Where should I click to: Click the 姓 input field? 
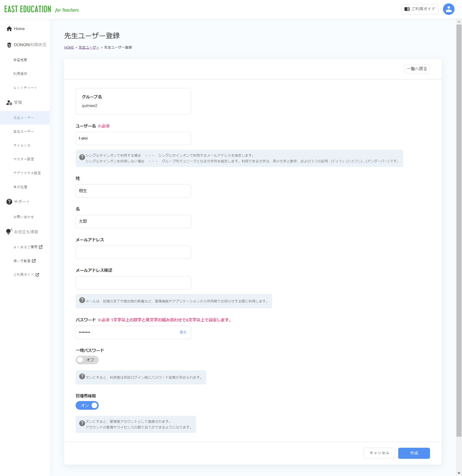click(133, 191)
